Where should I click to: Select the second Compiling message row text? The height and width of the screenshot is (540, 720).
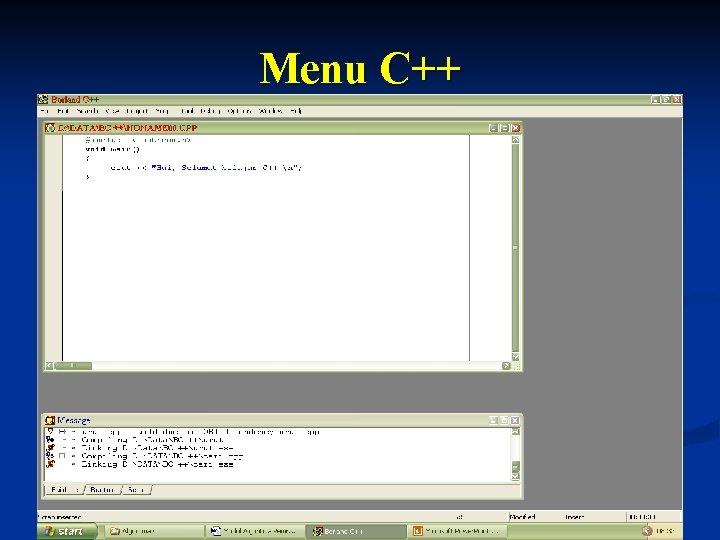[162, 456]
